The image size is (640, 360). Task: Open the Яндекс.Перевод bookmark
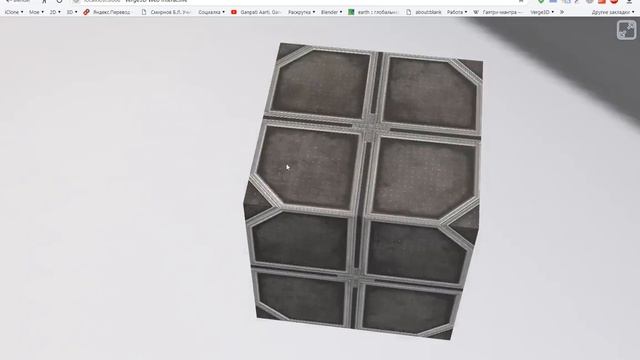[107, 12]
